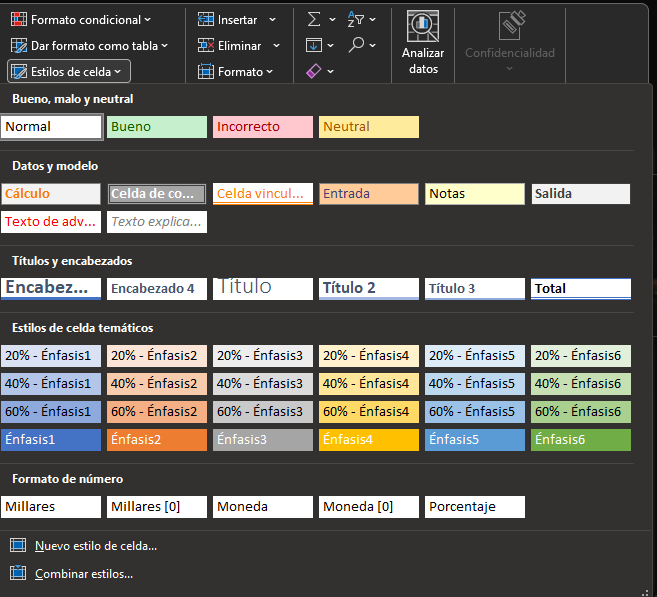657x597 pixels.
Task: Pick solid Énfasis6 green style
Action: point(581,439)
